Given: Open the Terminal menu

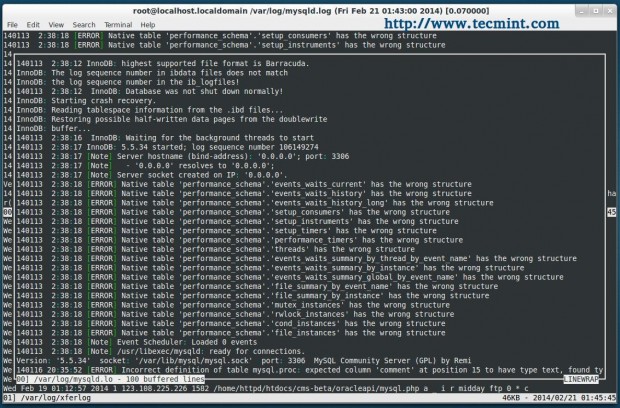Looking at the screenshot, I should click(118, 25).
